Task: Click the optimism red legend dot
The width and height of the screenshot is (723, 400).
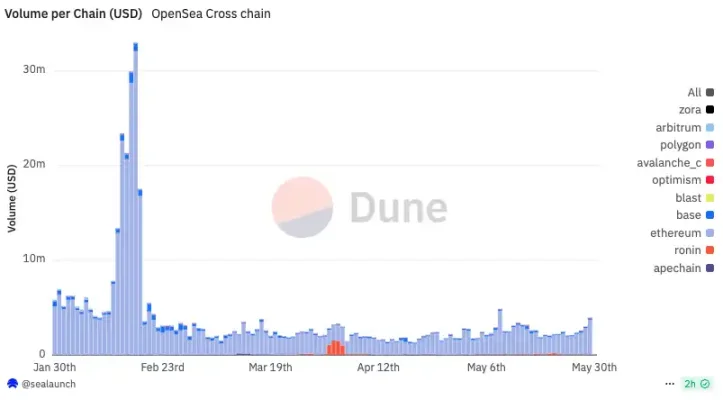Action: click(x=709, y=180)
